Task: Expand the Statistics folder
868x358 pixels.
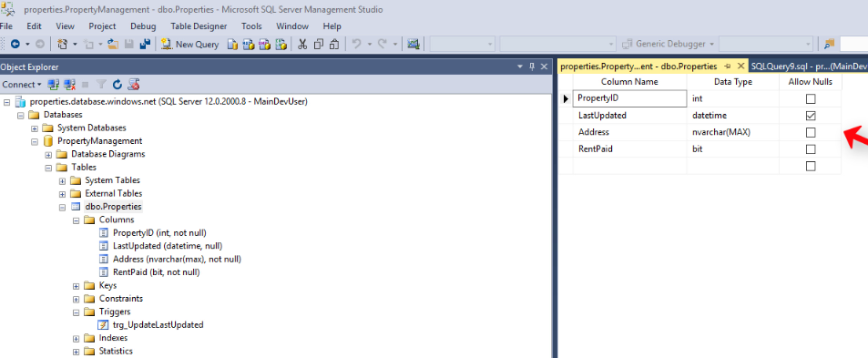Action: (76, 352)
